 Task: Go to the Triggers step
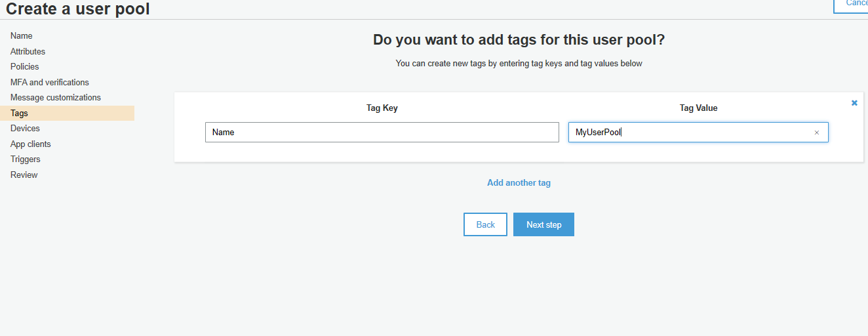coord(26,159)
